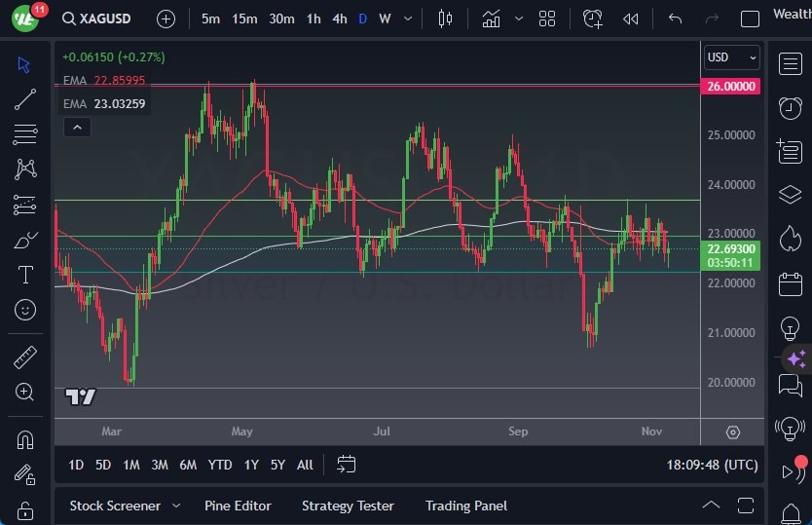
Task: Click the zoom in magnifier tool
Action: coord(25,393)
